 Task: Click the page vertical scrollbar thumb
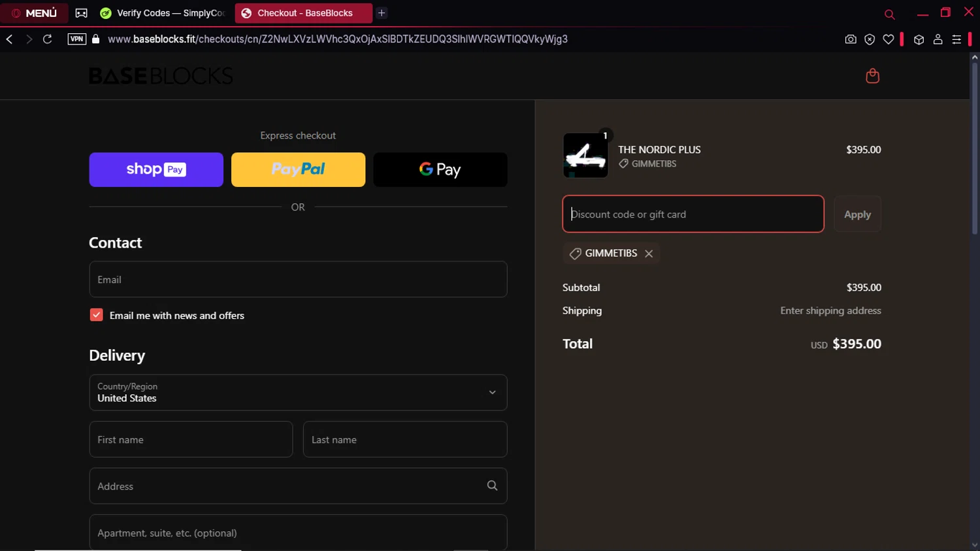coord(974,148)
